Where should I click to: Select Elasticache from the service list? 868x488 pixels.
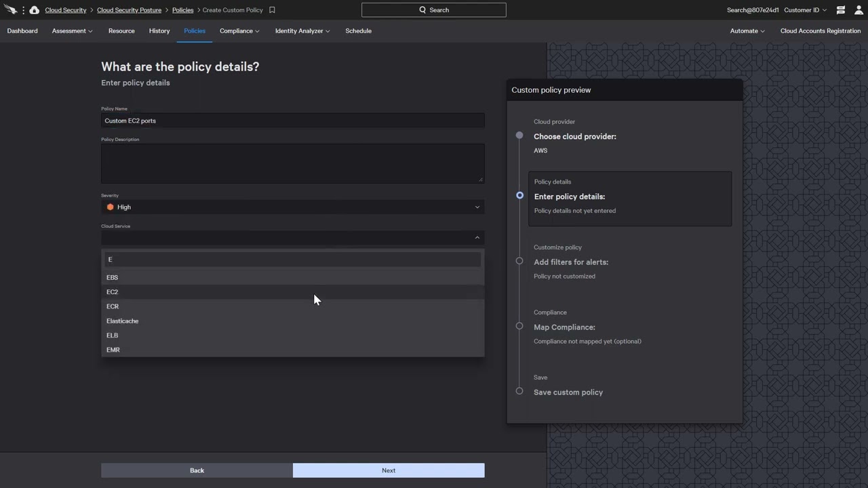coord(293,321)
